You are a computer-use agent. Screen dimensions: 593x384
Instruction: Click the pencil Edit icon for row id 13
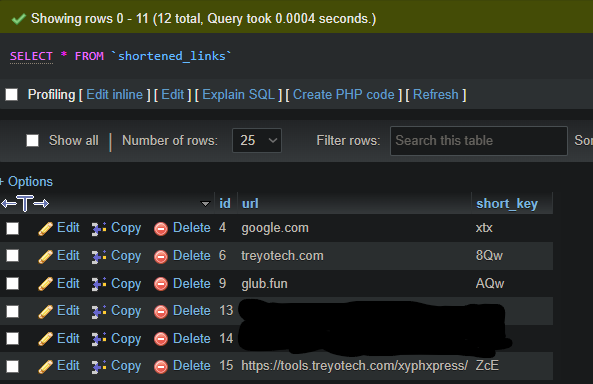coord(45,312)
